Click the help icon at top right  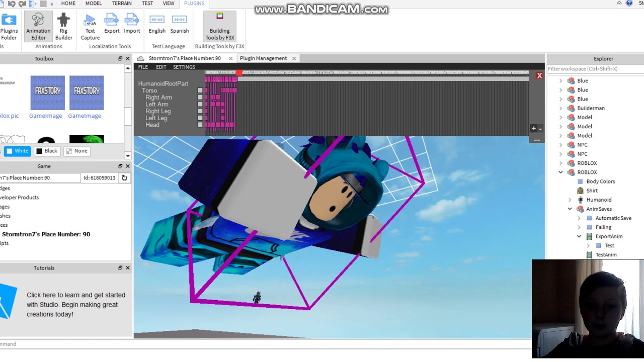(x=629, y=3)
